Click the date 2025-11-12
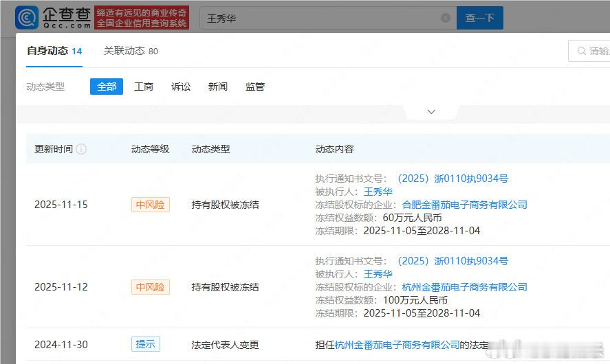The height and width of the screenshot is (364, 610). [x=61, y=287]
